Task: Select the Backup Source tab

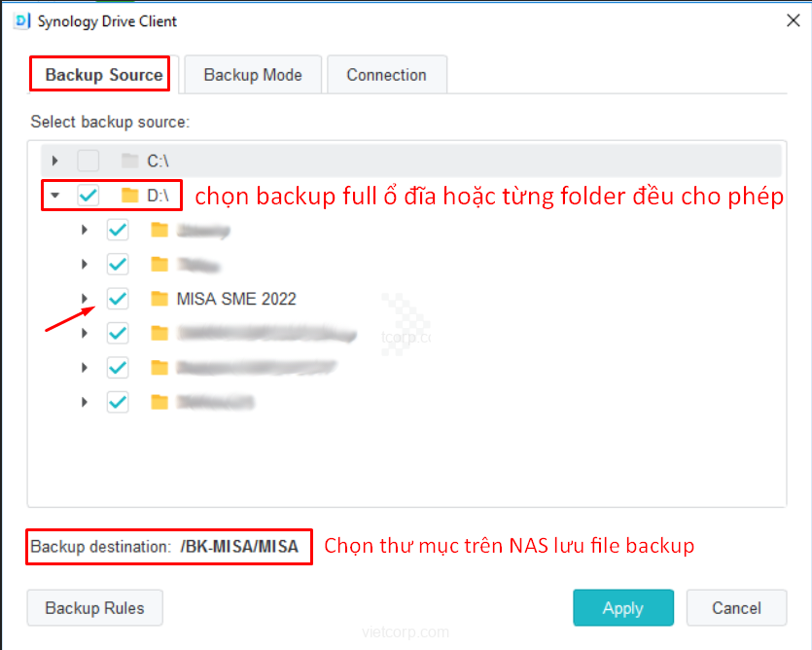Action: point(104,75)
